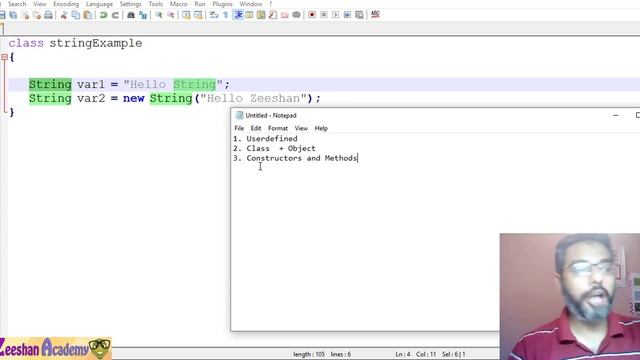Click the Save All toolbar icon
The image size is (640, 360).
tap(13, 15)
